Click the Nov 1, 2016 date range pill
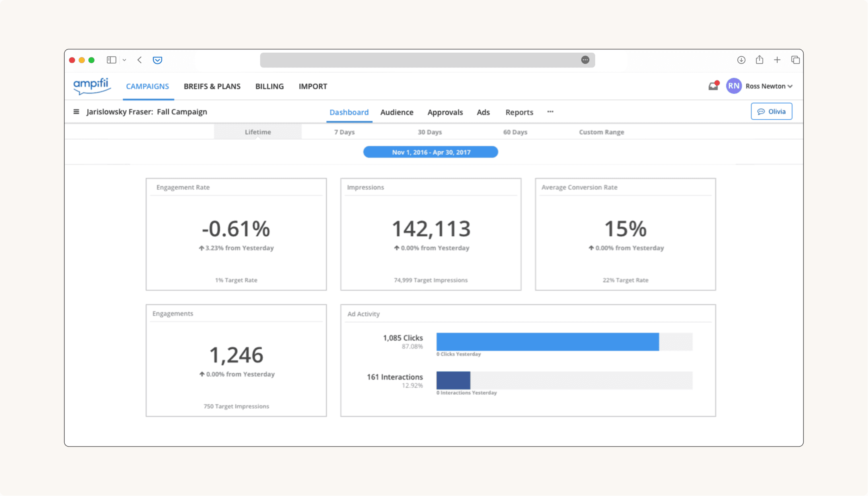Viewport: 868px width, 496px height. point(430,152)
